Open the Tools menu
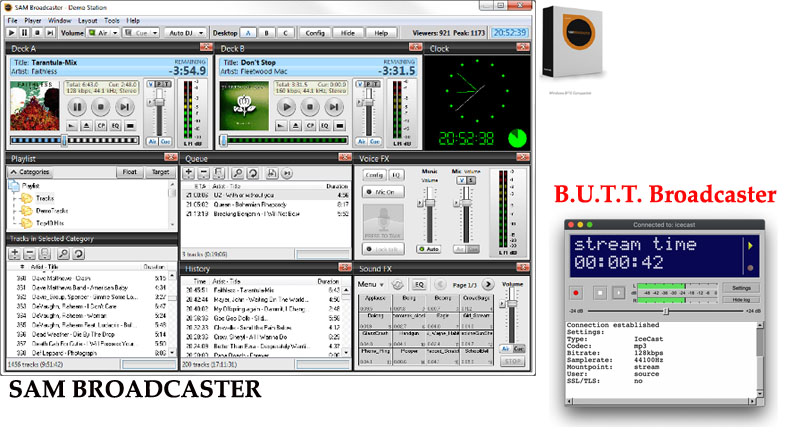This screenshot has width=800, height=440. coord(112,20)
